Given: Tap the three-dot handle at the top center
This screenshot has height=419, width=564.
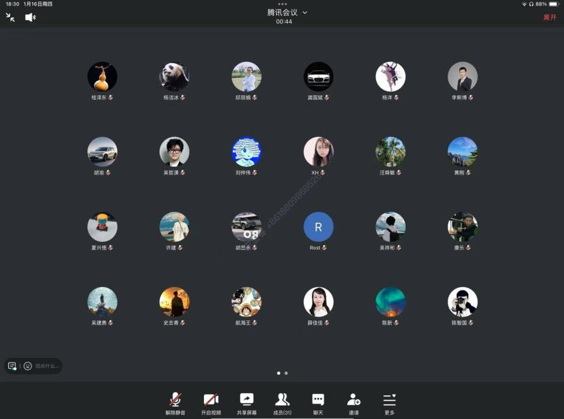Looking at the screenshot, I should pyautogui.click(x=282, y=4).
